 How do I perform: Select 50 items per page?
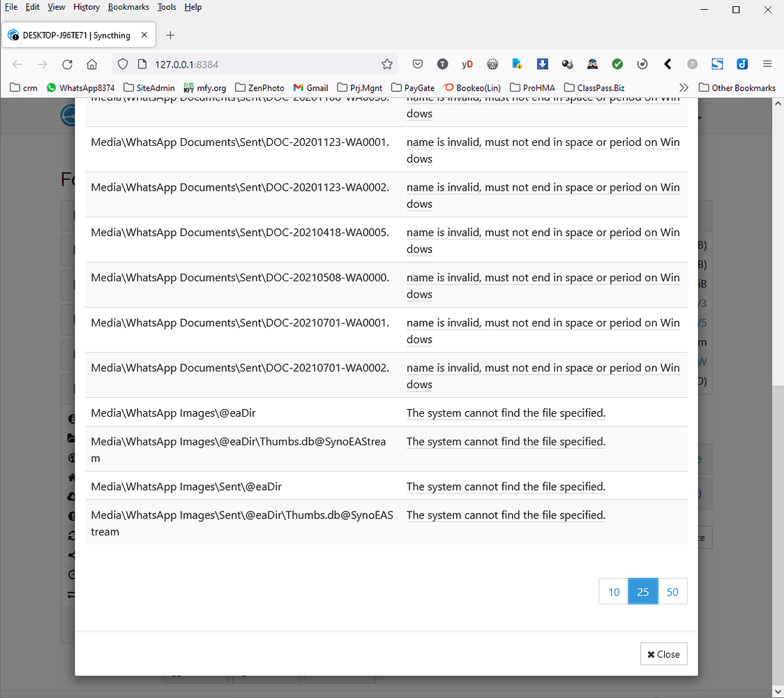coord(672,591)
